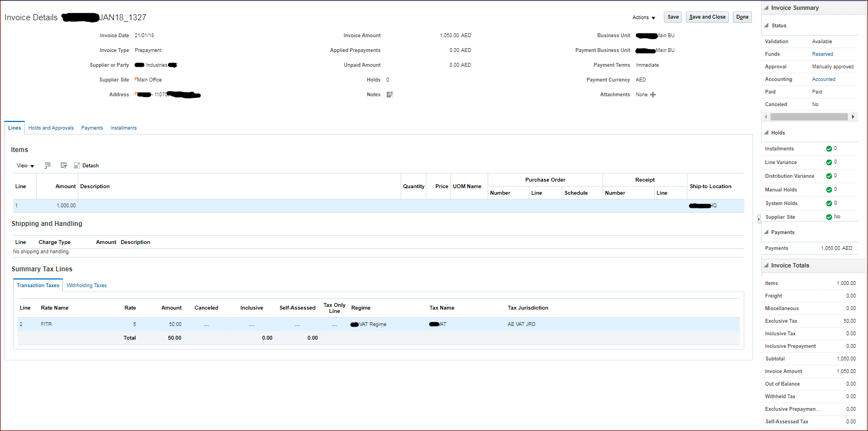
Task: Click the green check beside Manual Holds
Action: 829,190
